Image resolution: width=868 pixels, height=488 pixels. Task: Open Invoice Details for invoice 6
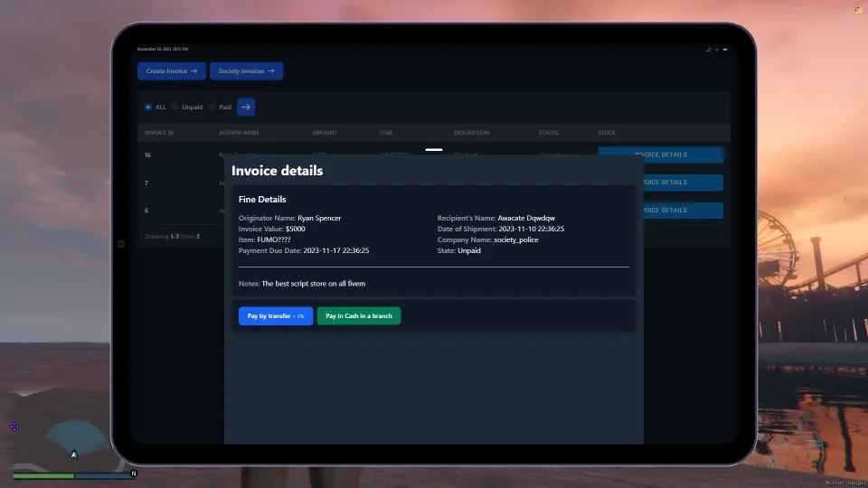tap(684, 211)
